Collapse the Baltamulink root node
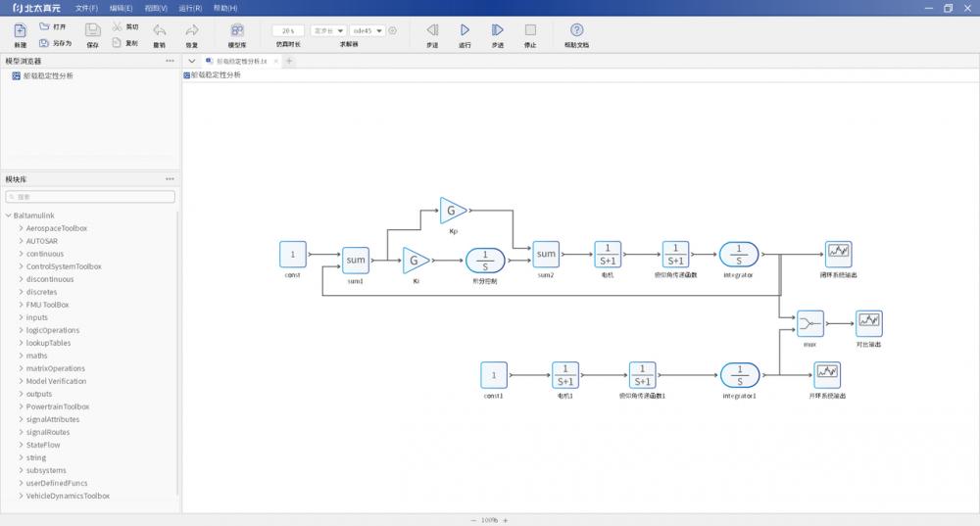The height and width of the screenshot is (526, 980). point(9,215)
